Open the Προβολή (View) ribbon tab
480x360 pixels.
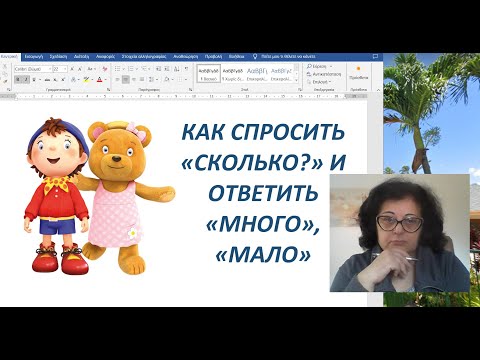click(x=213, y=57)
